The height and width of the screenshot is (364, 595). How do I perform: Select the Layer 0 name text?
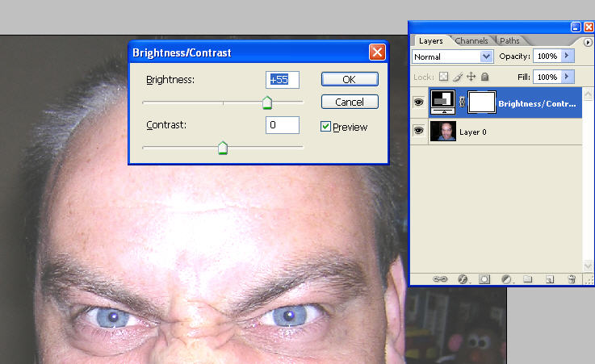tap(473, 132)
